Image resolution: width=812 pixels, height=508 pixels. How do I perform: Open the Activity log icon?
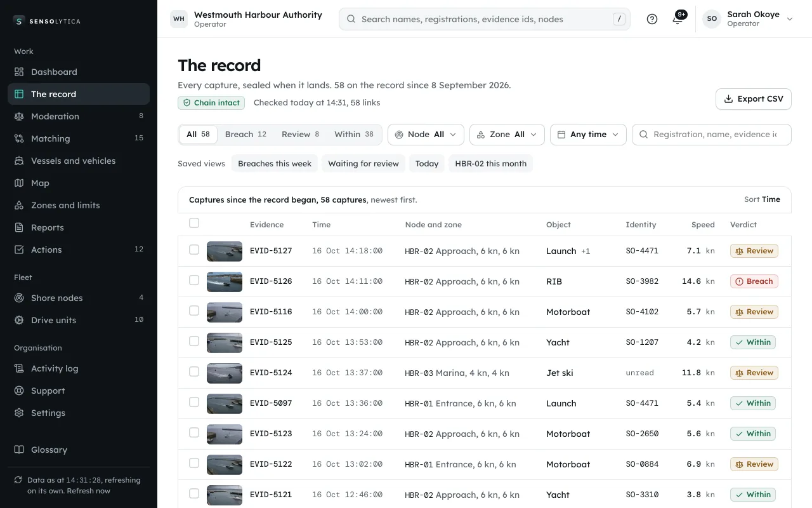pyautogui.click(x=19, y=368)
